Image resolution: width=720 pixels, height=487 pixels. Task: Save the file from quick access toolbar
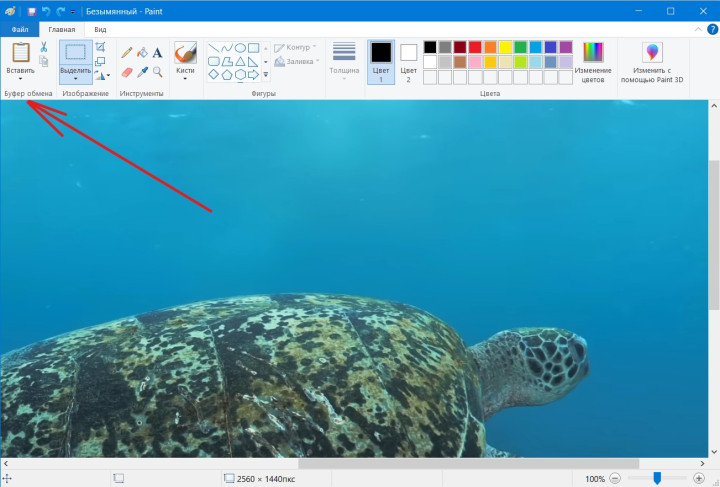(32, 11)
